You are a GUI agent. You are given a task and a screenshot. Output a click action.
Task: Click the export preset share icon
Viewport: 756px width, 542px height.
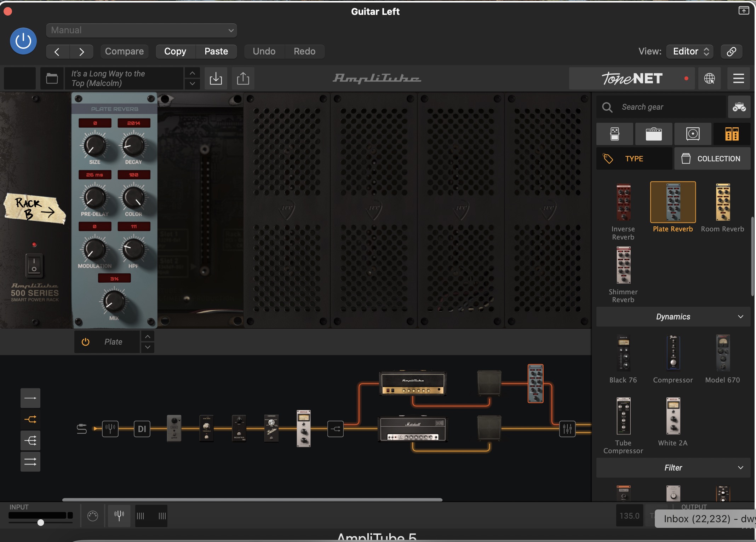(243, 78)
